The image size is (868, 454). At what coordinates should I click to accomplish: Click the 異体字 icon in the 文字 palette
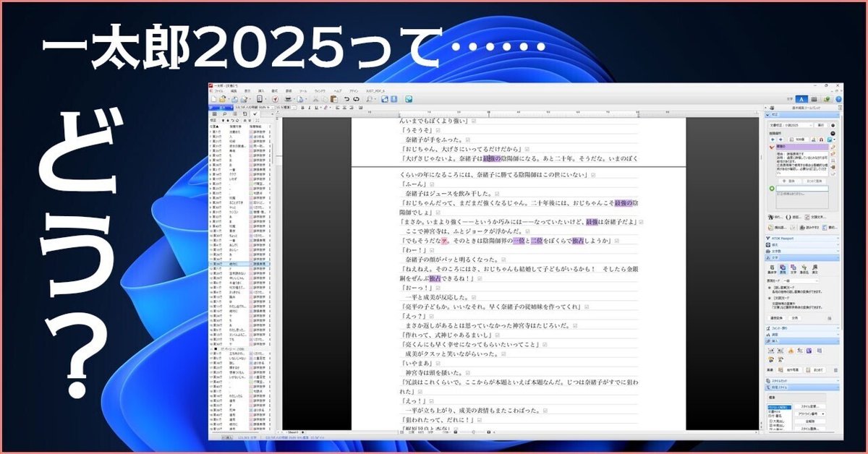point(772,270)
